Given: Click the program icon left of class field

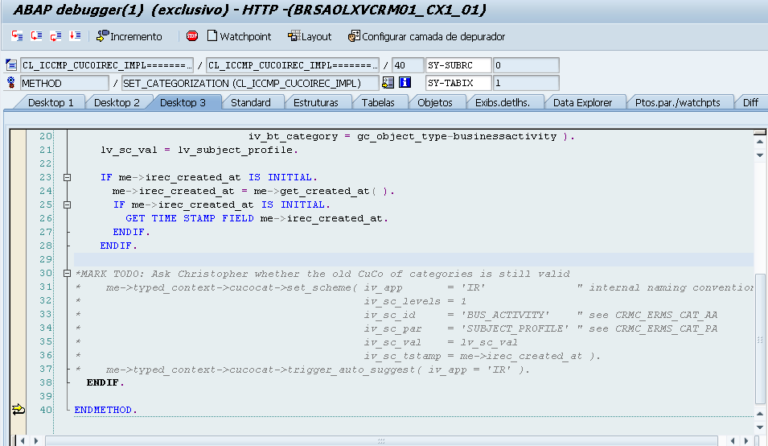Looking at the screenshot, I should click(12, 65).
